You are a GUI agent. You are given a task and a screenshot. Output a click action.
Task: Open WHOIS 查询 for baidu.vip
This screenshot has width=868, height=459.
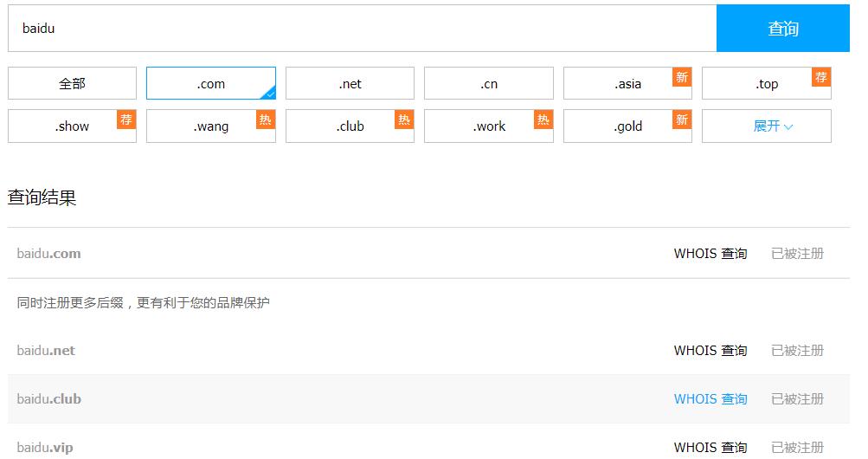710,448
